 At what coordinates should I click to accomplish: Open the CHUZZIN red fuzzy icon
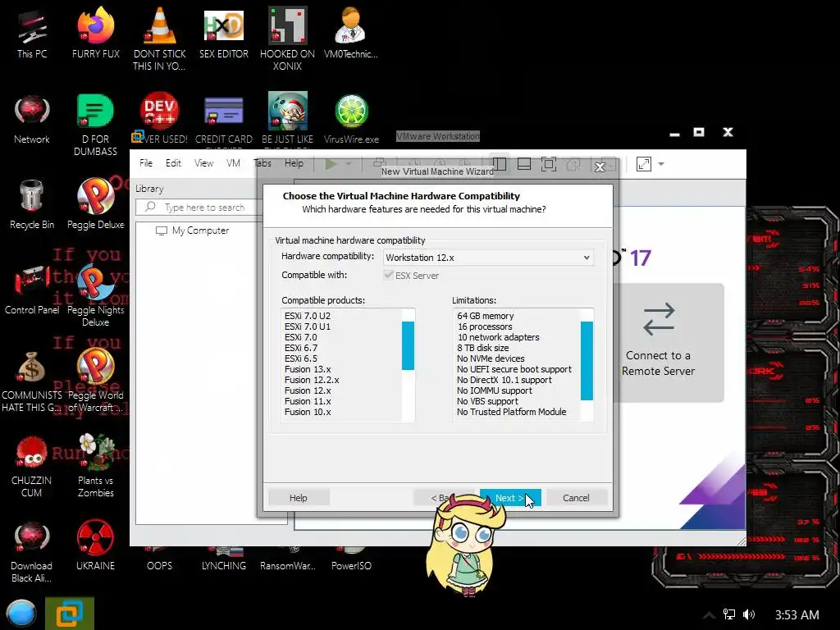click(x=32, y=466)
